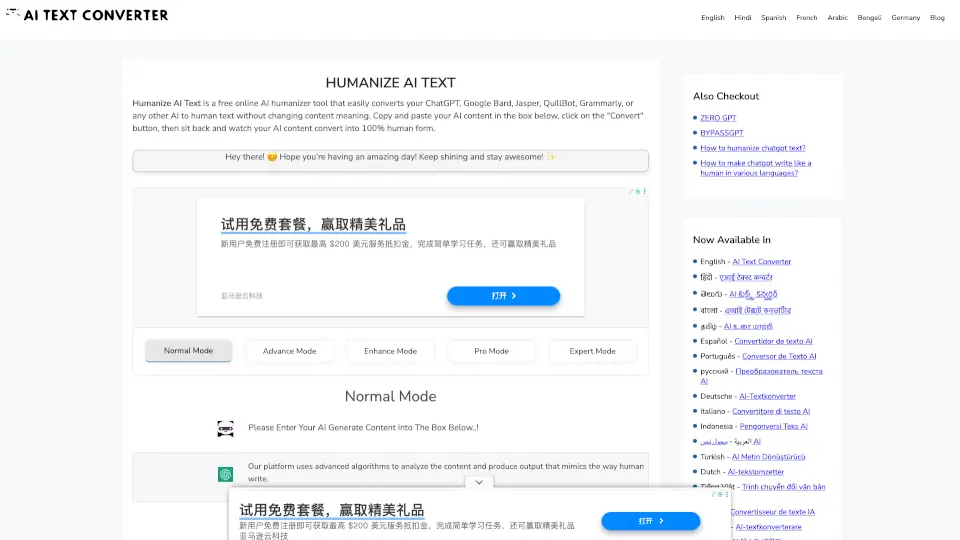The image size is (960, 540).
Task: Click the robot icon beside the prompt
Action: tap(225, 429)
